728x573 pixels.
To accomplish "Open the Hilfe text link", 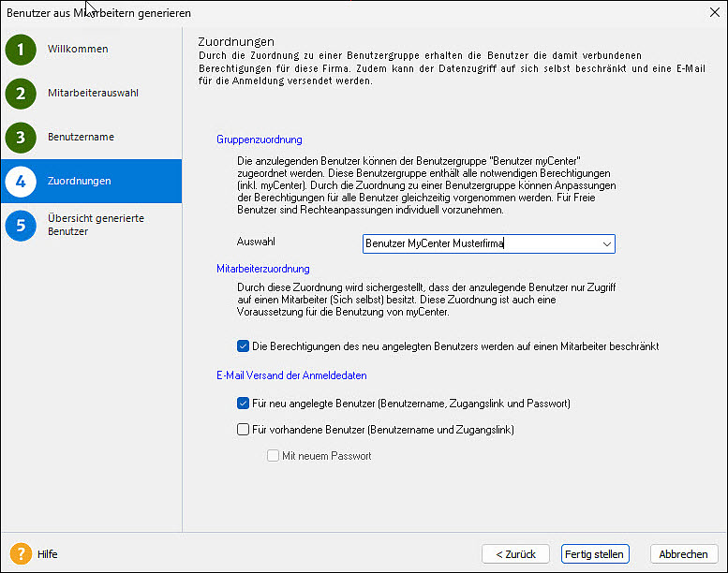I will pyautogui.click(x=48, y=554).
